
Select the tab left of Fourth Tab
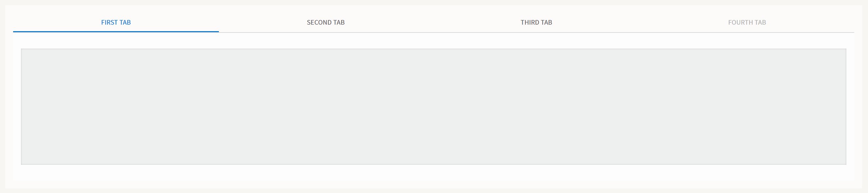click(x=536, y=22)
